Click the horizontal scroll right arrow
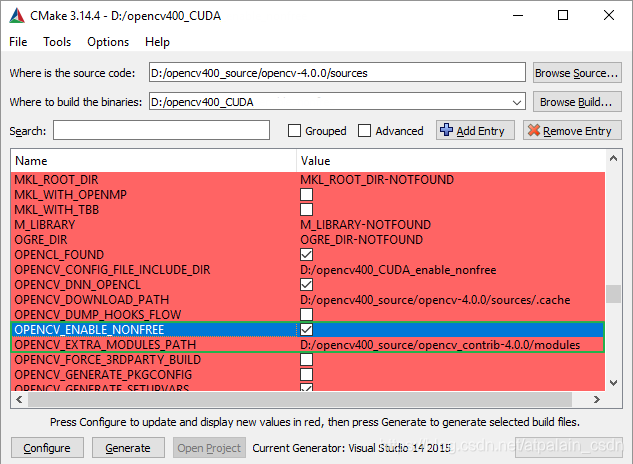The width and height of the screenshot is (633, 464). 597,399
